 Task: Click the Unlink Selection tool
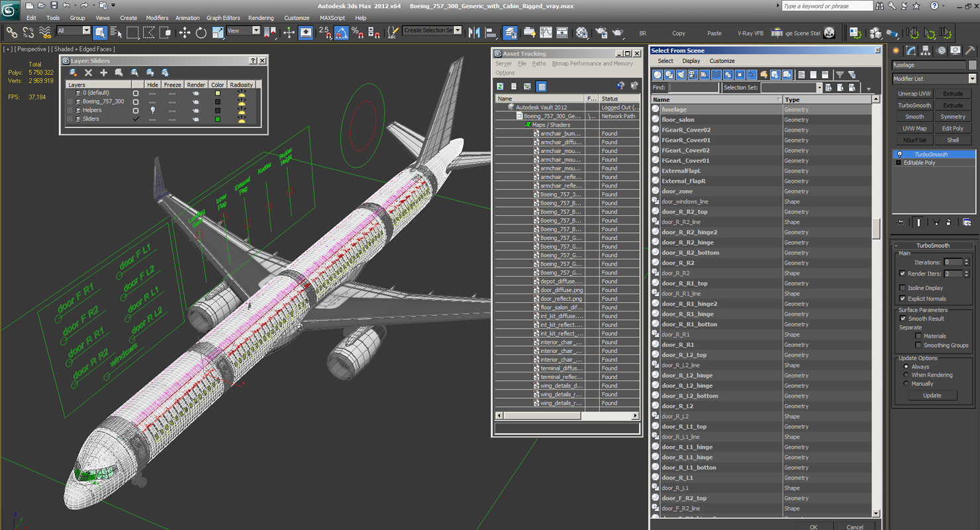28,32
